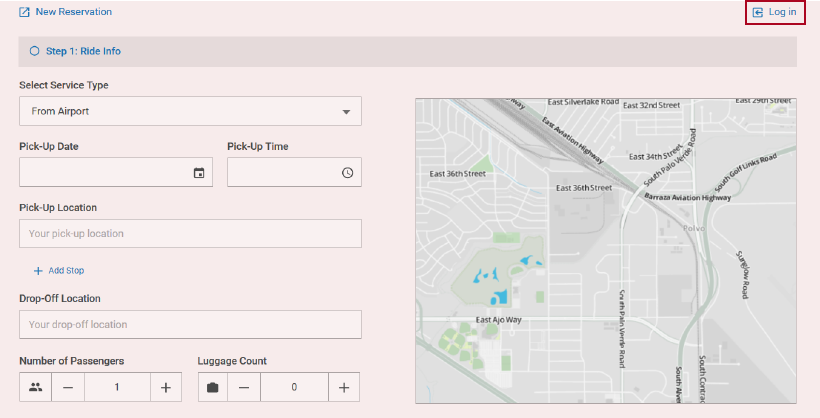820x418 pixels.
Task: Click the Log in link text
Action: (x=782, y=12)
